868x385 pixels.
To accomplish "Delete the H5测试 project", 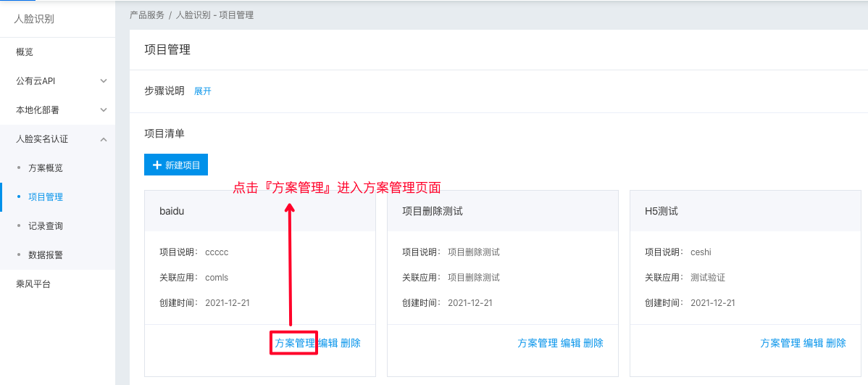I will point(836,343).
